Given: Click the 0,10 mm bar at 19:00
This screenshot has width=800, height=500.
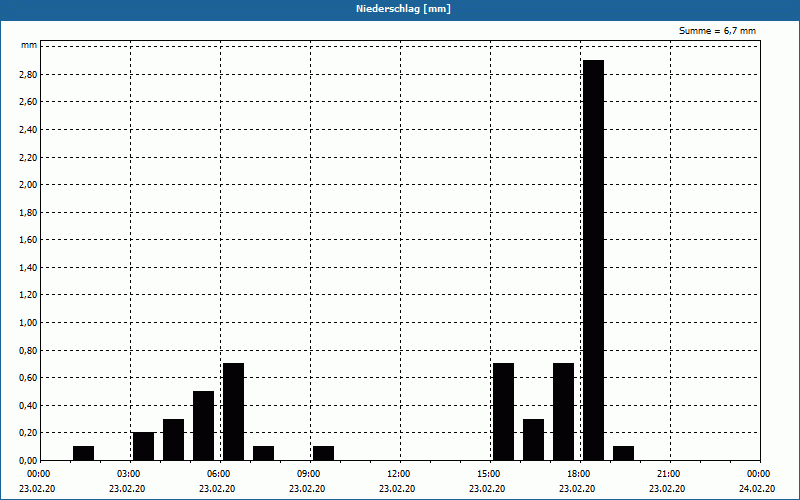Looking at the screenshot, I should coord(623,453).
